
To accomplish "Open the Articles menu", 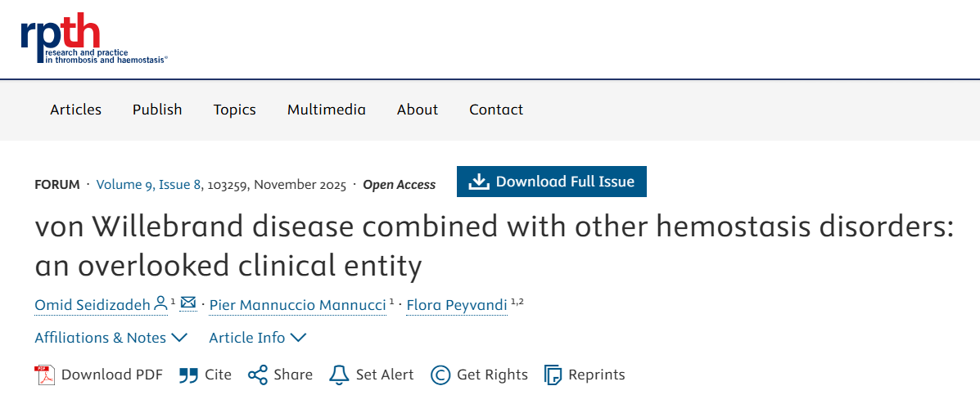I will pos(76,110).
